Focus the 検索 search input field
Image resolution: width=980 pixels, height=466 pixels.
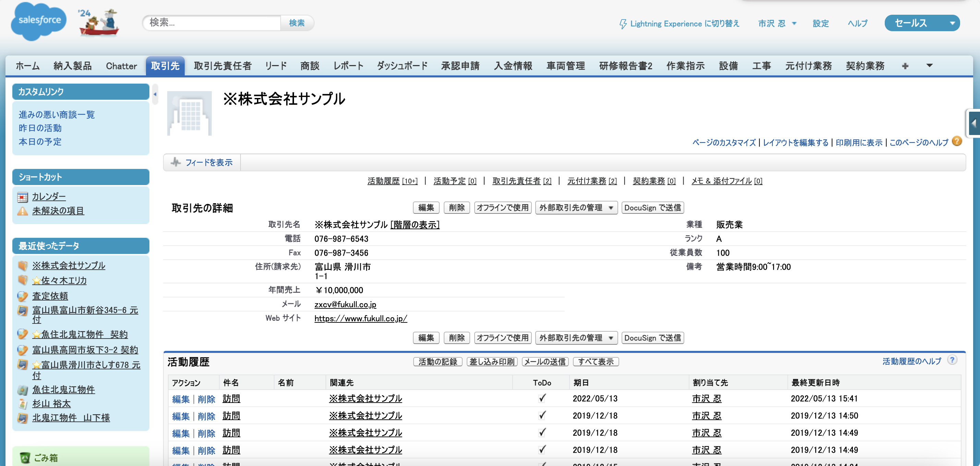(x=212, y=23)
